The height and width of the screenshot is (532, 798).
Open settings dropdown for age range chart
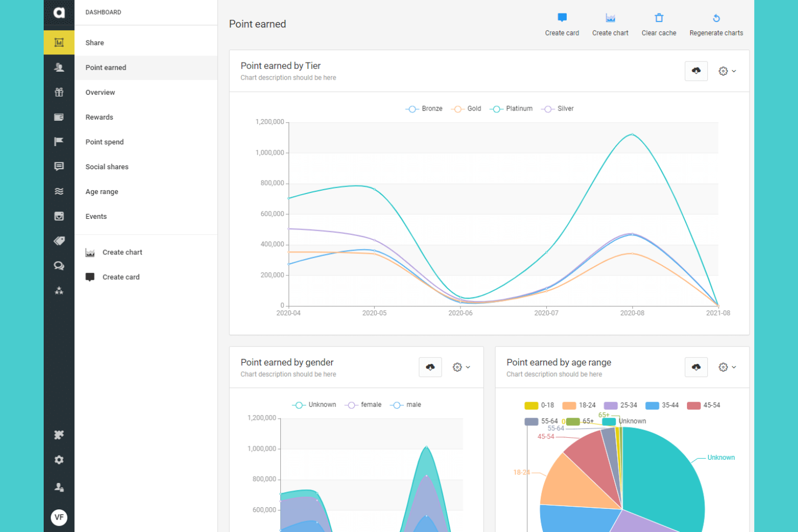[x=727, y=367]
